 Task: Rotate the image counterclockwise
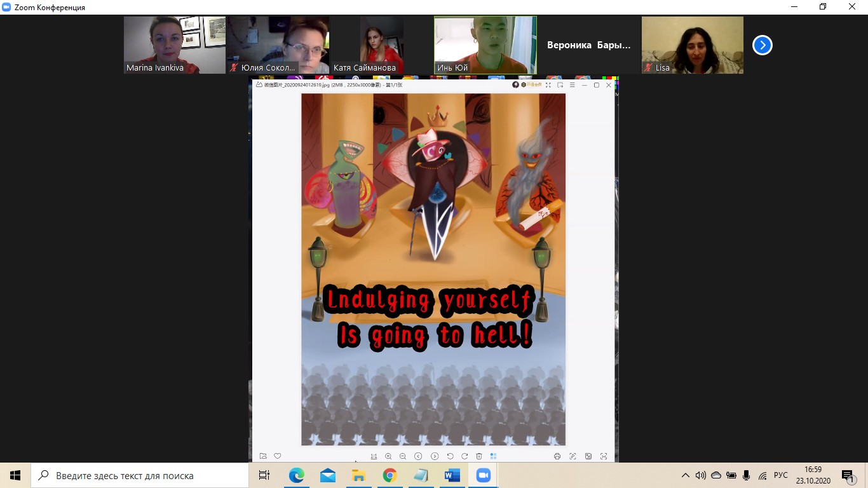pos(450,456)
